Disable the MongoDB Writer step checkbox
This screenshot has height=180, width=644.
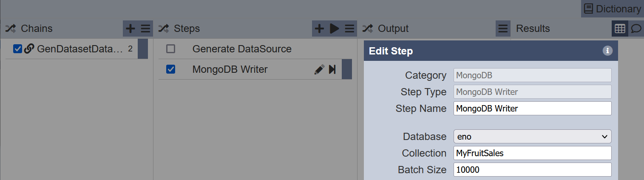point(170,69)
